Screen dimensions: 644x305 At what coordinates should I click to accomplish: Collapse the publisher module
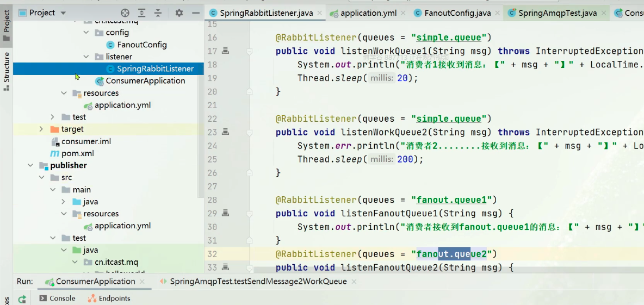pos(30,165)
